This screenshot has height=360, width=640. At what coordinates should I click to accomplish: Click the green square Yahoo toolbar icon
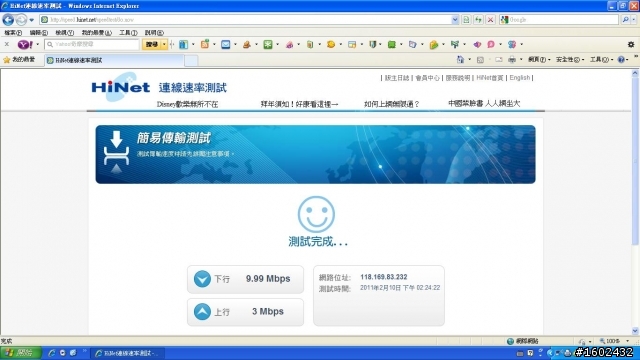391,44
